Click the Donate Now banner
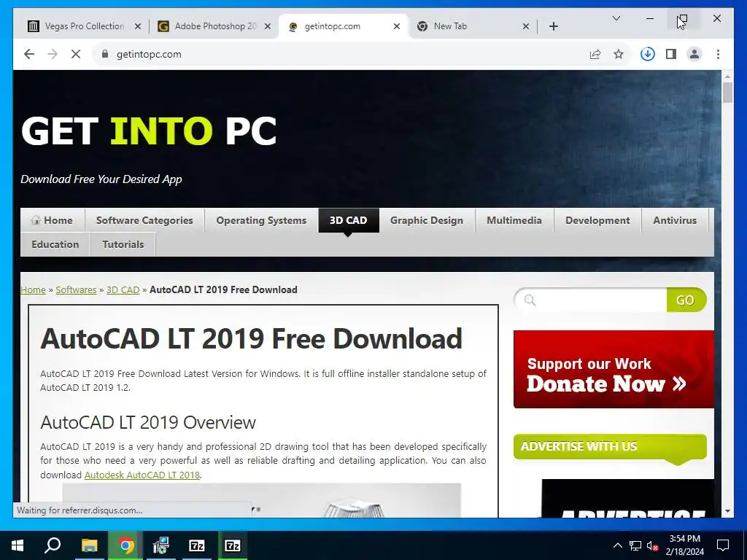This screenshot has width=747, height=560. 614,369
